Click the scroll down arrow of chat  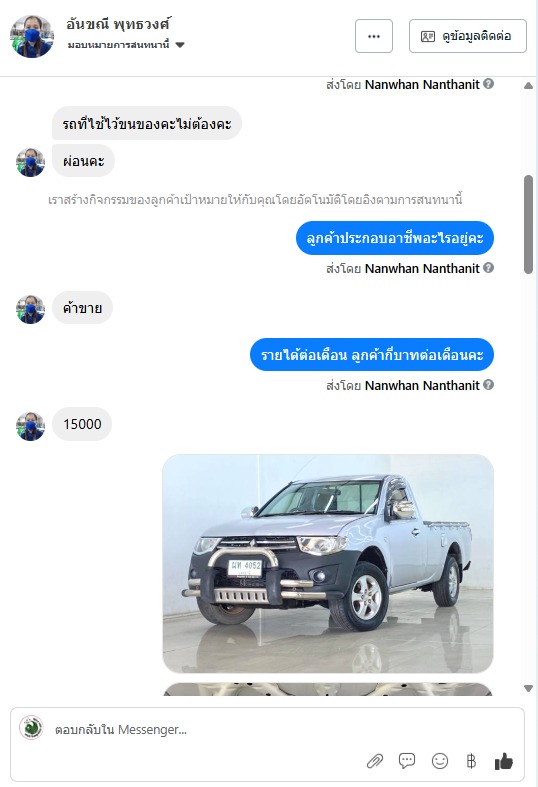[528, 688]
